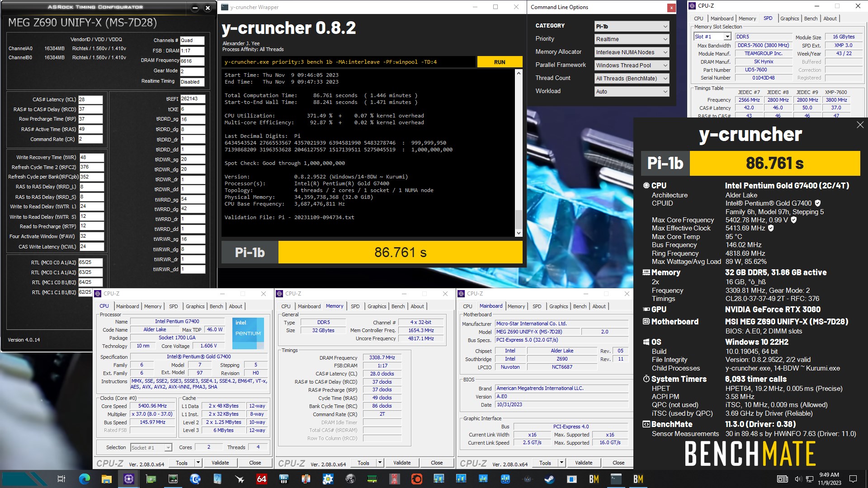
Task: Click the purple CPU-Z taskbar icon
Action: point(128,479)
